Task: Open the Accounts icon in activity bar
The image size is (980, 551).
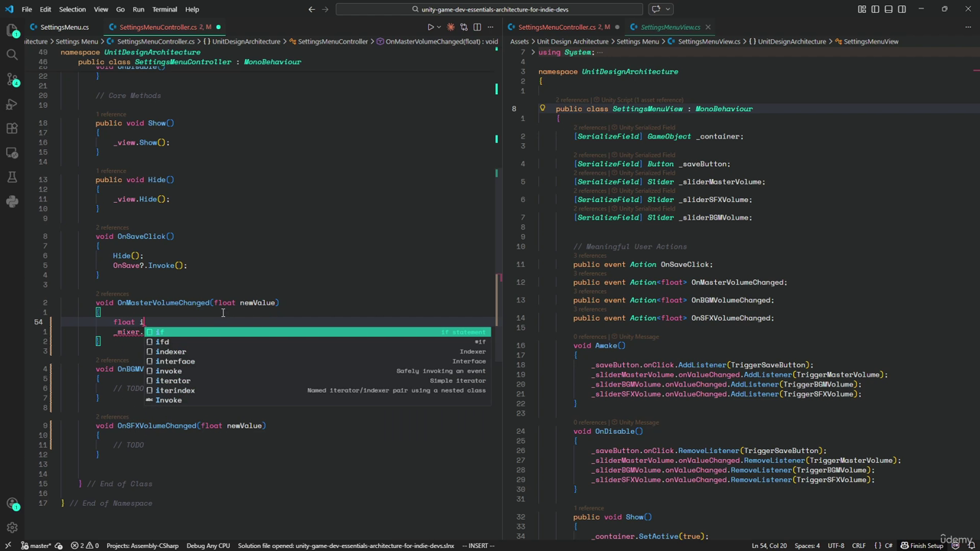Action: [11, 504]
